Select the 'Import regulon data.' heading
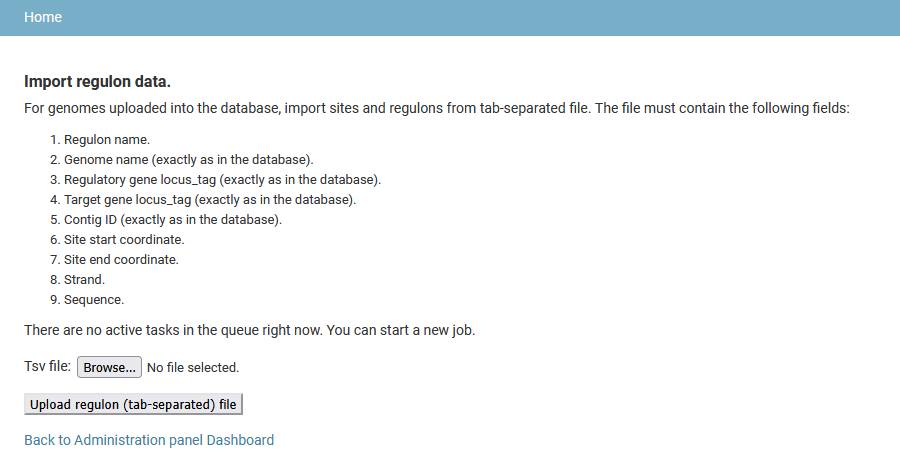Viewport: 900px width, 458px height. point(97,81)
